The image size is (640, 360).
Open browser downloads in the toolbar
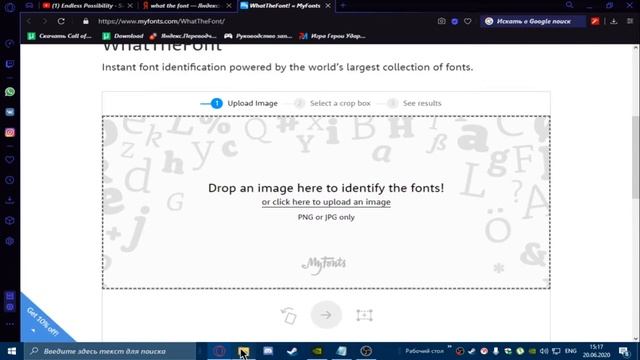(613, 21)
